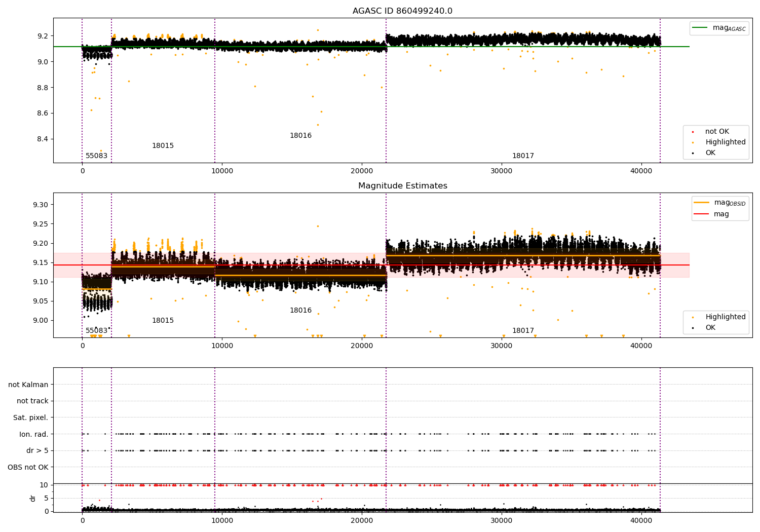The image size is (760, 532).
Task: Click OBSID label 18016 in top plot
Action: (x=300, y=136)
